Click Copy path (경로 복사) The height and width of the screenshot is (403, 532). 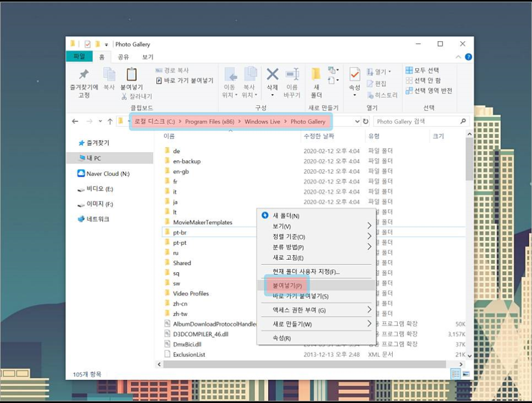point(172,70)
